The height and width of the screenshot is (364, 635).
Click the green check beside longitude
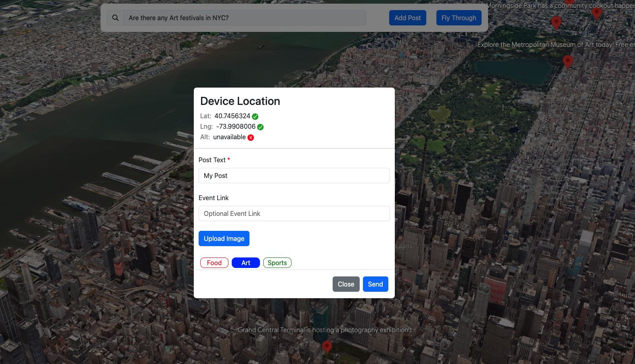pos(260,127)
